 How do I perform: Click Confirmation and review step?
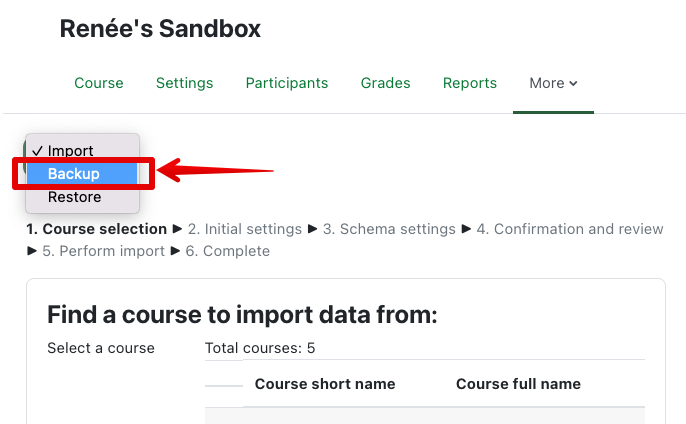click(569, 229)
